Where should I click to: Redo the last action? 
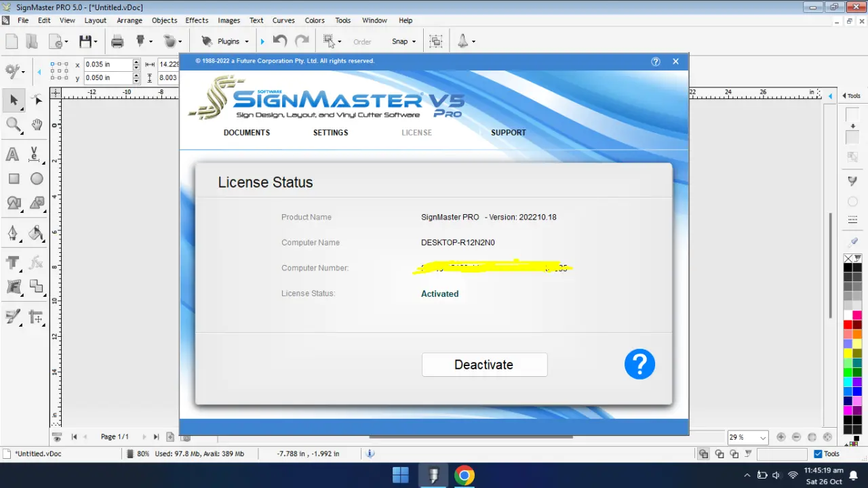(x=302, y=41)
